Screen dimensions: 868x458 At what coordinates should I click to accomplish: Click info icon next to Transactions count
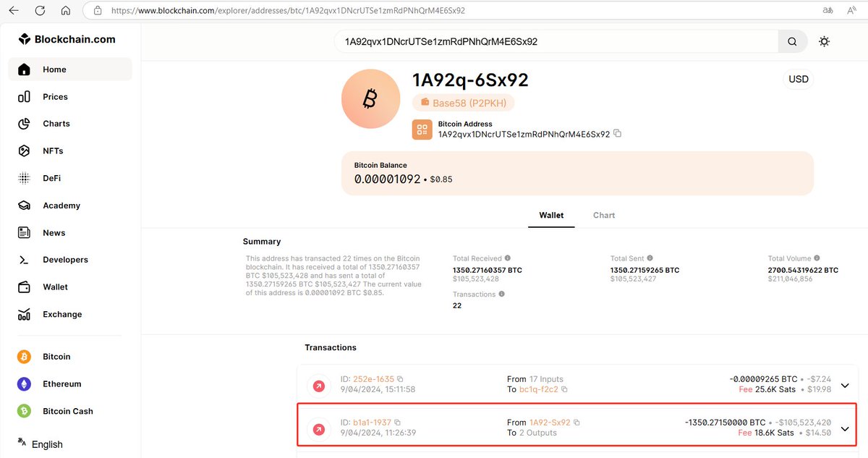(x=501, y=294)
